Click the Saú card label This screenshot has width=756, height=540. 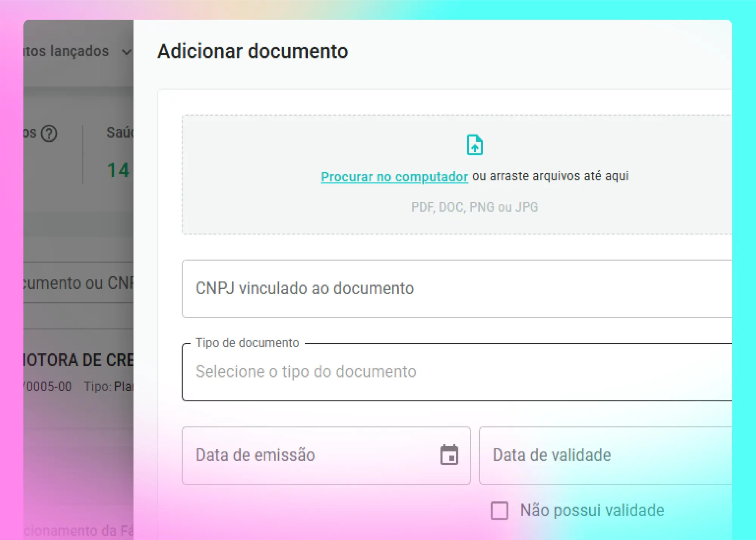120,133
